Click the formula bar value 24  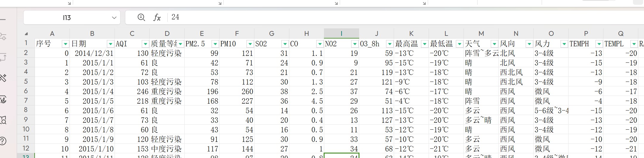point(175,17)
